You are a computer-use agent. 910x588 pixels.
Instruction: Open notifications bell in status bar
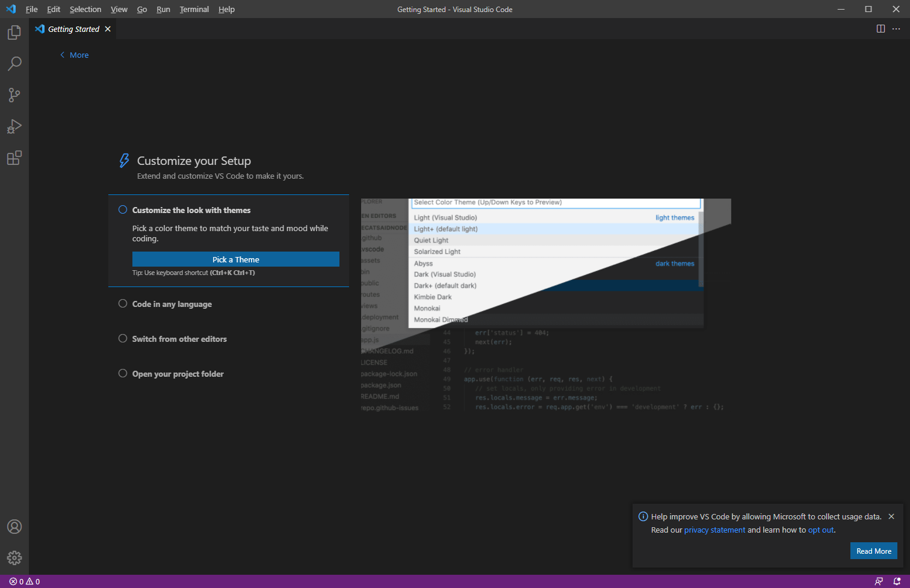click(897, 581)
